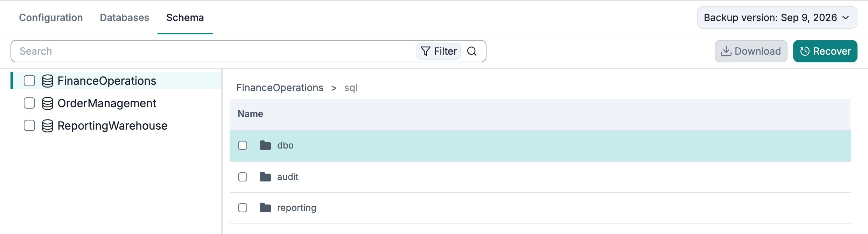Screen dimensions: 868x234
Task: Tick the OrderManagement checkbox
Action: pos(29,103)
